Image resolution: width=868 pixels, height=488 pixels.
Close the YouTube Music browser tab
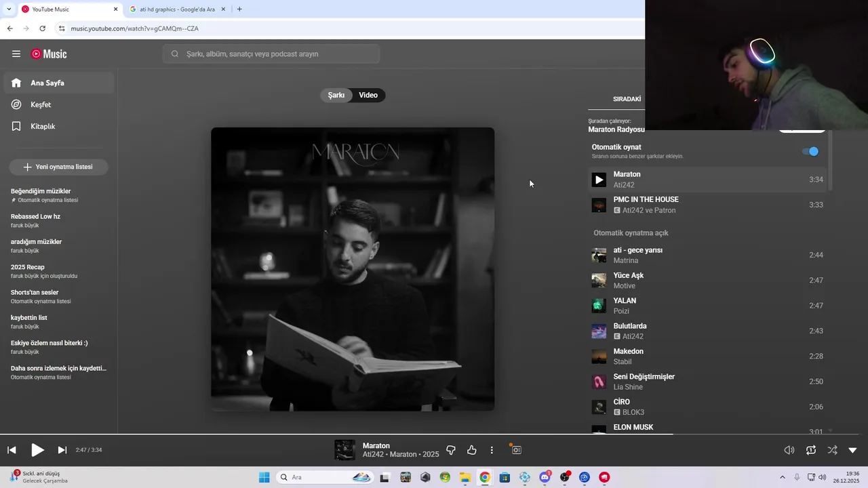click(x=115, y=9)
